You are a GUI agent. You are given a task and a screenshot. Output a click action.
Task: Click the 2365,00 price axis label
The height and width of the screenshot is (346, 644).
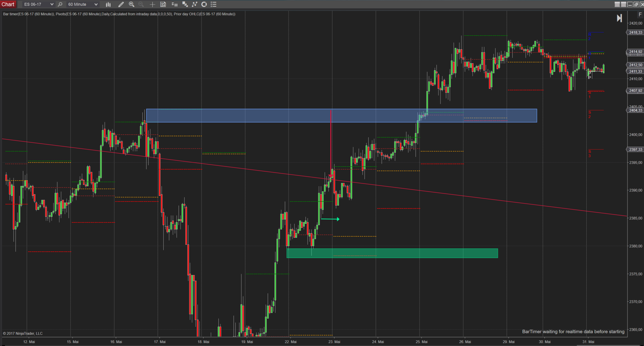click(636, 329)
